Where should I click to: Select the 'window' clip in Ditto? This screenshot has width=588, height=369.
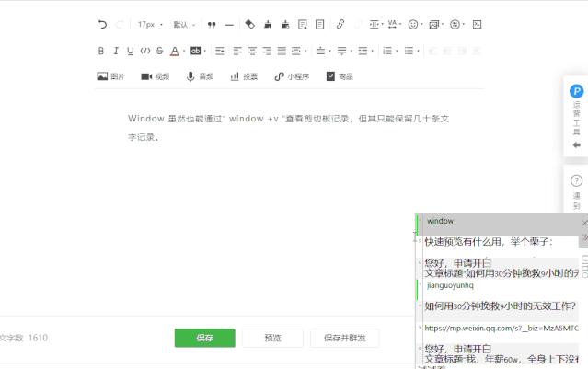point(498,225)
